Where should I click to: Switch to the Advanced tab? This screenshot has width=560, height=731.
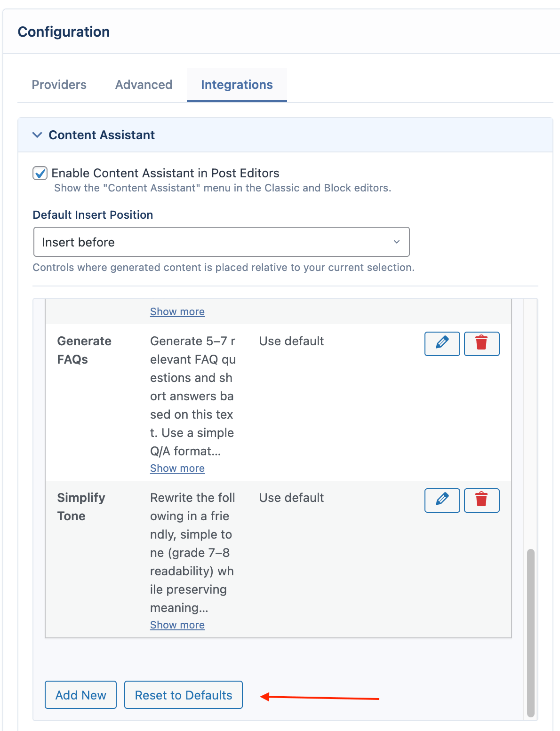click(144, 85)
